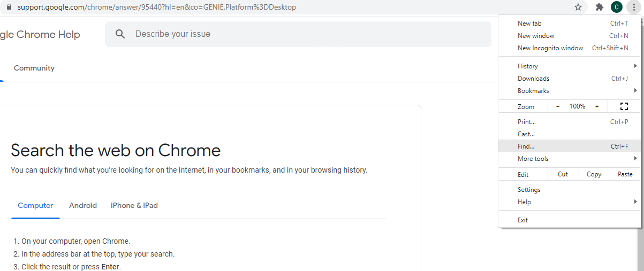The image size is (644, 271).
Task: Expand the History submenu
Action: pos(570,66)
